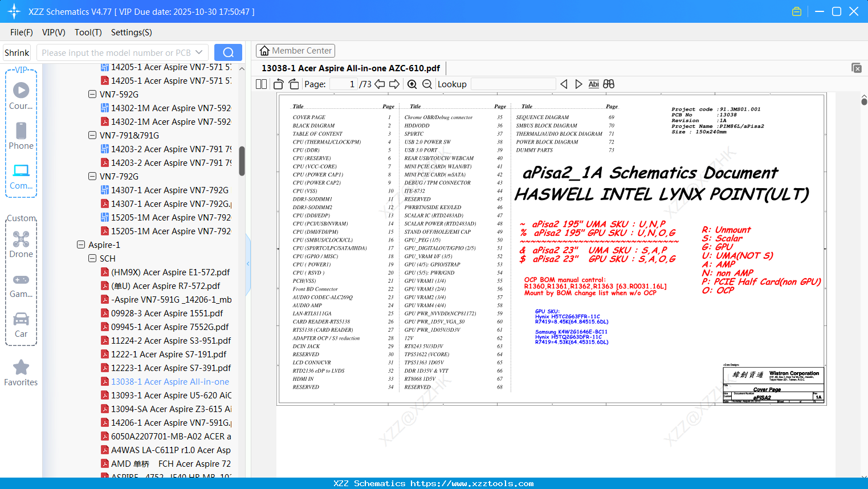Open the model search dropdown arrow
Viewport: 868px width, 489px height.
[x=199, y=52]
